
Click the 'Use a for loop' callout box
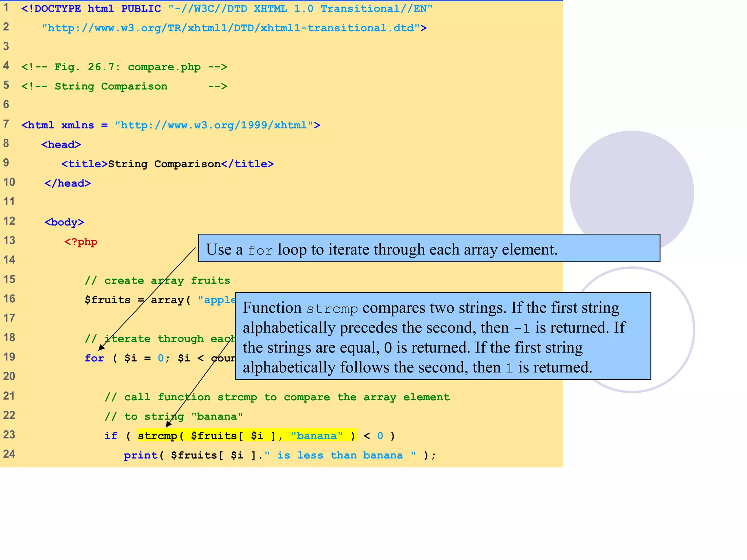pos(429,248)
